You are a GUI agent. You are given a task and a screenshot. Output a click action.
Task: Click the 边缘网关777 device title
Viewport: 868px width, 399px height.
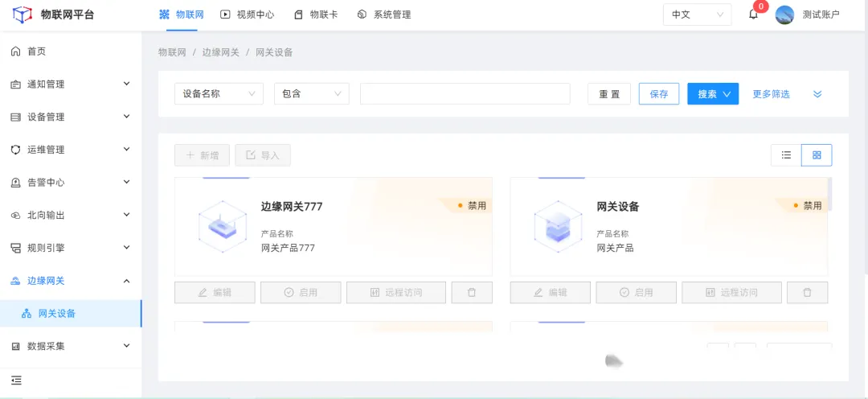pyautogui.click(x=292, y=207)
